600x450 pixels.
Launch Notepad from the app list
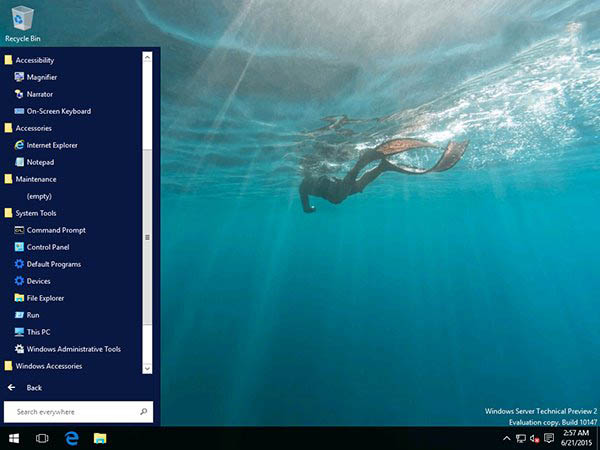pyautogui.click(x=34, y=162)
